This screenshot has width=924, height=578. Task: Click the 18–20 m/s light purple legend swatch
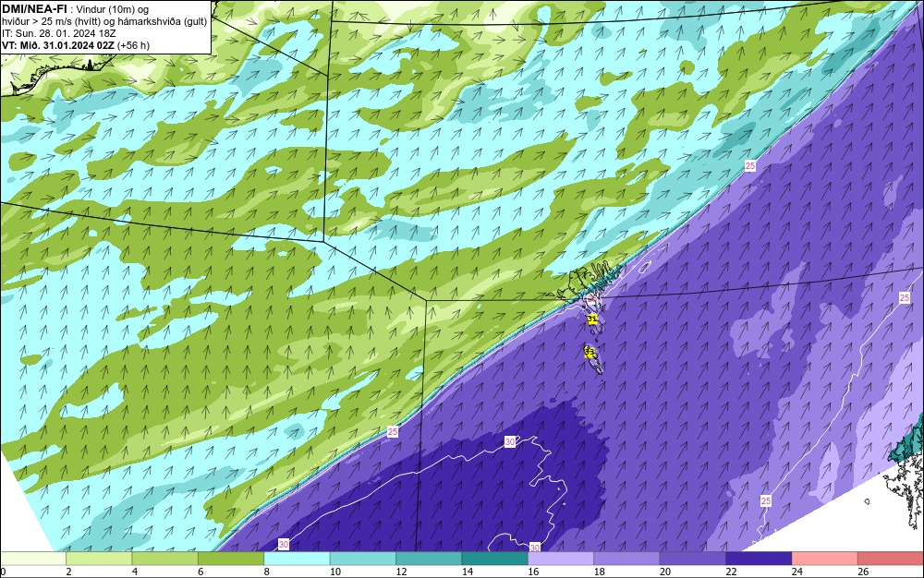[x=627, y=559]
